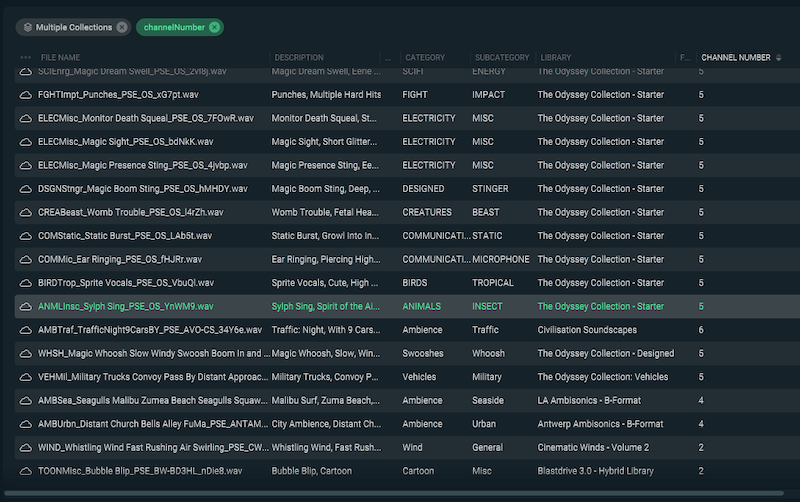Click the collections stack icon in filter chip

pyautogui.click(x=27, y=27)
